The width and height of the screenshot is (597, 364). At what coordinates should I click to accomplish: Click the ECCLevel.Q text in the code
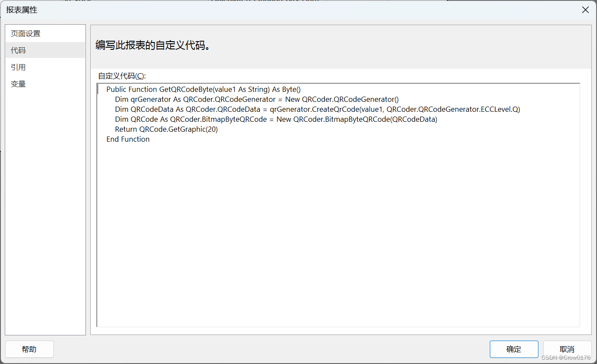tap(499, 109)
